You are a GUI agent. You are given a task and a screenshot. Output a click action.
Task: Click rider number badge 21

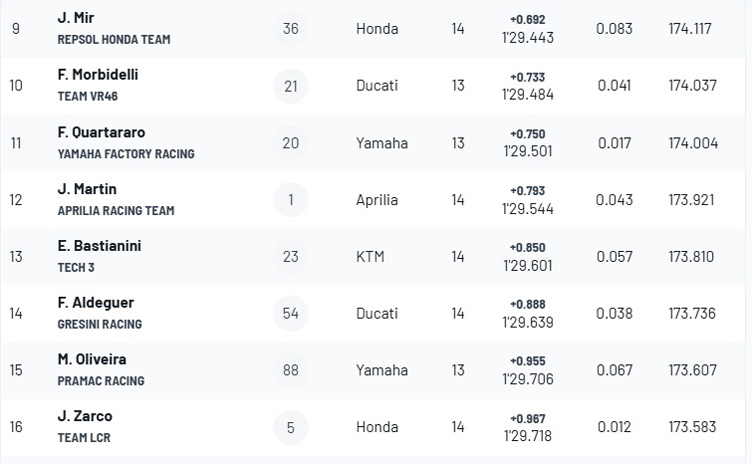pos(291,86)
